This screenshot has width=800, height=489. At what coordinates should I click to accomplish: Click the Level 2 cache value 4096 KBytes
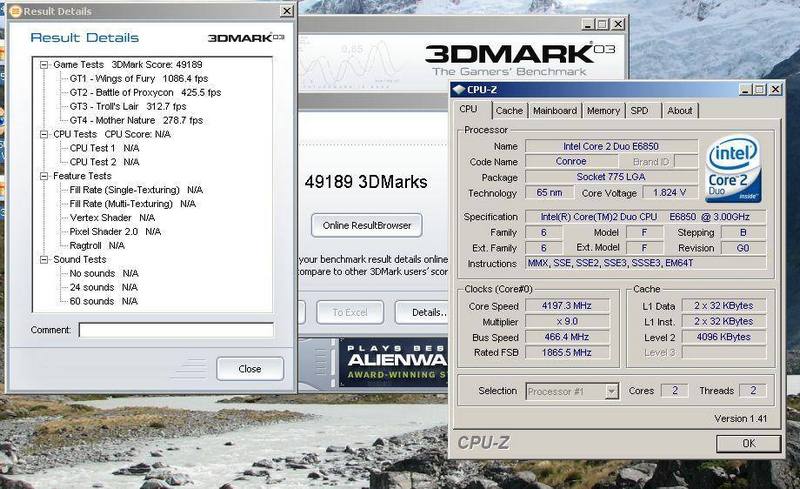point(723,337)
